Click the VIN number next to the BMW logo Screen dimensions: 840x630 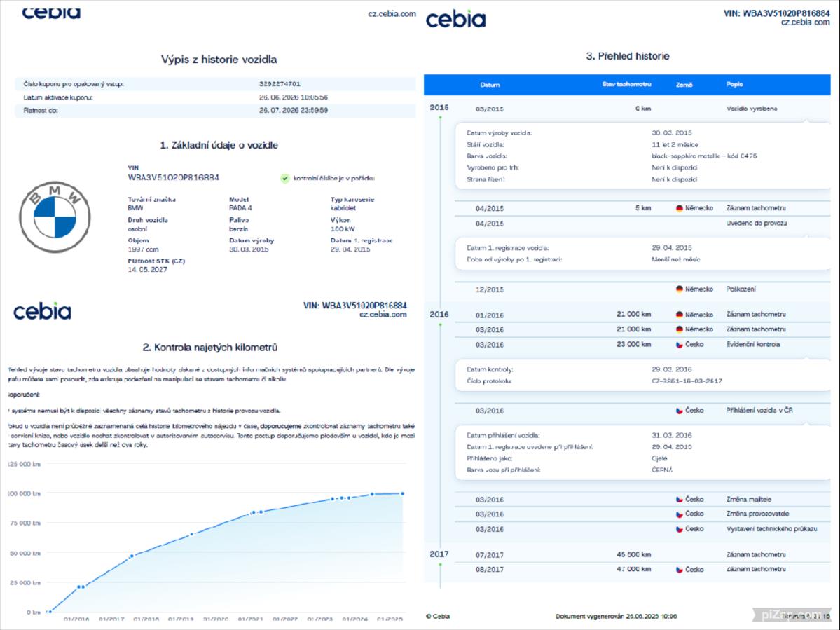(173, 177)
